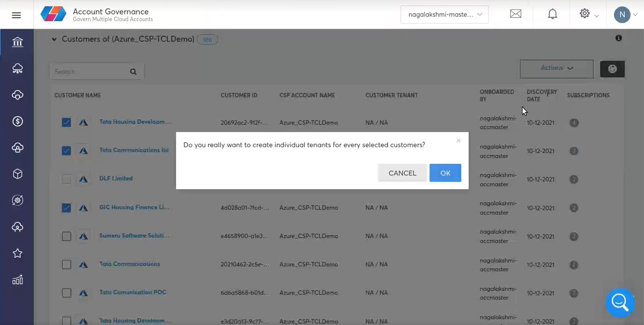Open the nagalakshmi-maste account dropdown
The width and height of the screenshot is (644, 325).
click(x=444, y=14)
